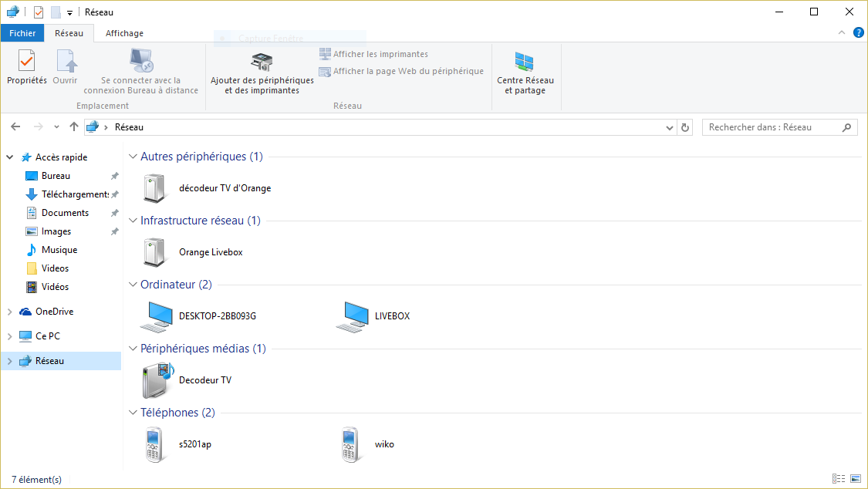Refresh the Réseau address bar
This screenshot has width=868, height=489.
685,127
